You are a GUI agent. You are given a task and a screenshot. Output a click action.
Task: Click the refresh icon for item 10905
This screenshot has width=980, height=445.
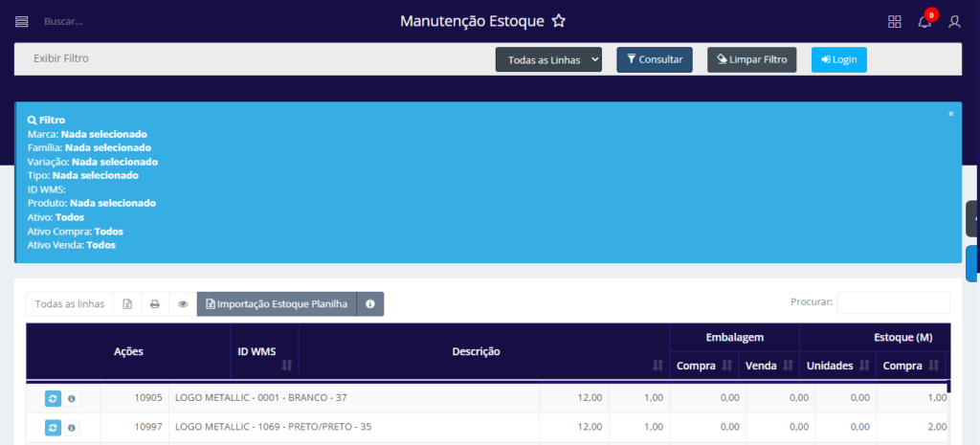point(54,398)
